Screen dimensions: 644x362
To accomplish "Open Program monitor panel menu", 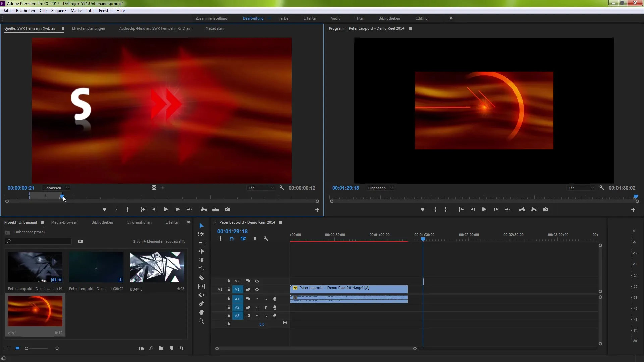I will click(x=411, y=28).
